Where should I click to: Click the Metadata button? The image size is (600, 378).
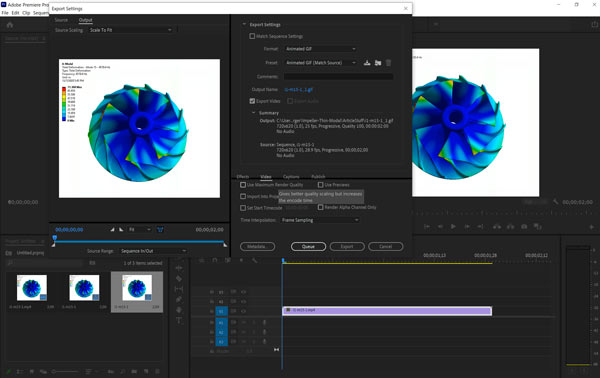[x=258, y=247]
